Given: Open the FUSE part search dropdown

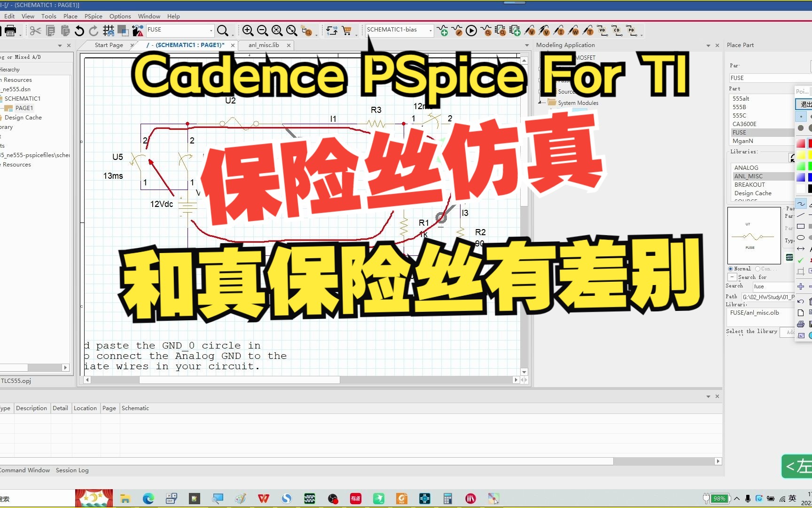Looking at the screenshot, I should (x=211, y=30).
